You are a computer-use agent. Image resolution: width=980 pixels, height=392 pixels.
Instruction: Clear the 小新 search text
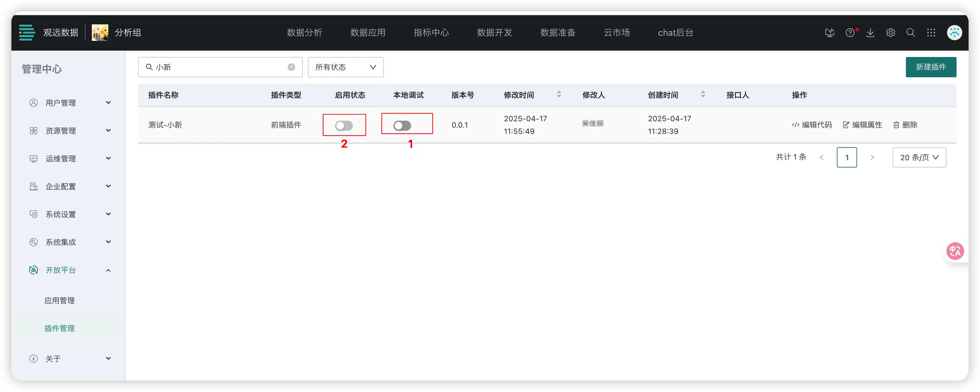click(291, 67)
